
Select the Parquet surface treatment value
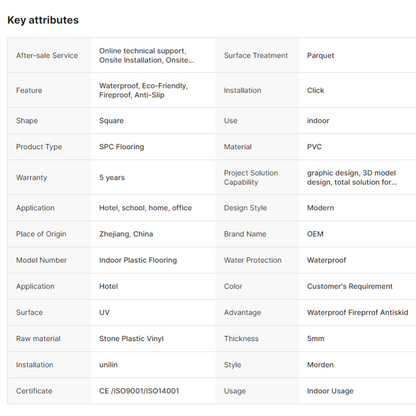point(320,55)
